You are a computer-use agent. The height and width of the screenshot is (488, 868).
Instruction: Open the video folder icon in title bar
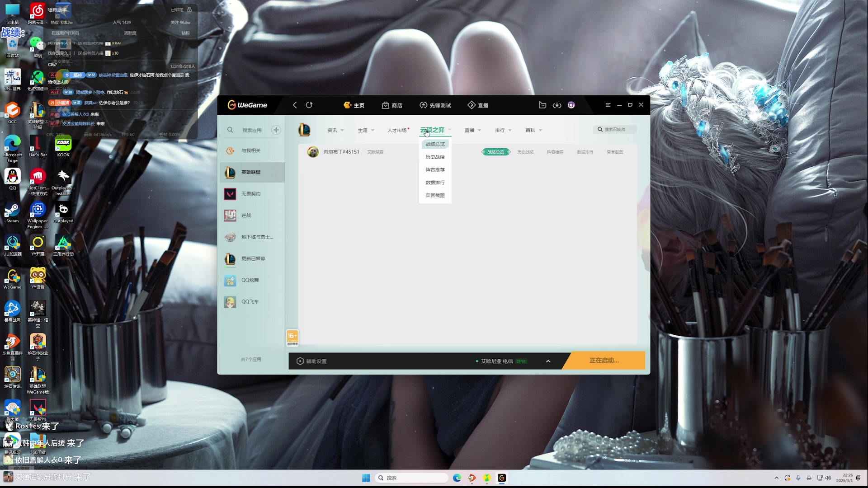[542, 105]
